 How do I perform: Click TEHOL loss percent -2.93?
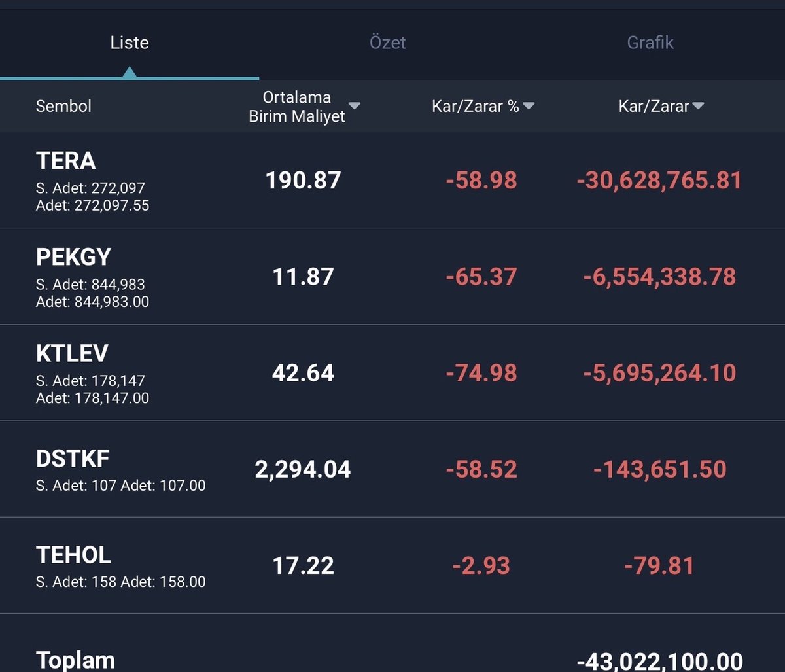coord(481,565)
